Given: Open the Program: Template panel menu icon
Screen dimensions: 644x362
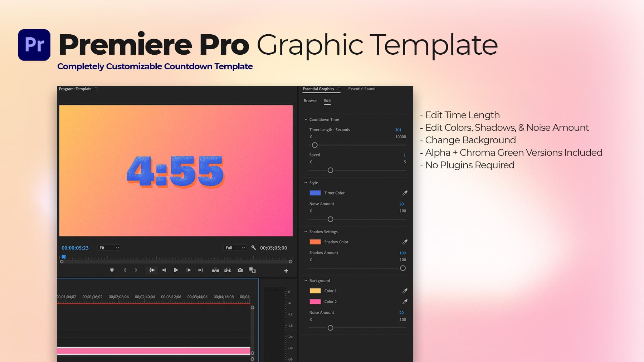Looking at the screenshot, I should click(96, 89).
